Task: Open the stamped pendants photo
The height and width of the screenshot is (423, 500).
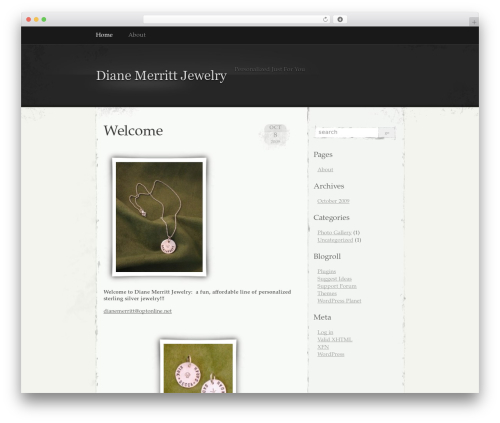Action: [x=198, y=367]
